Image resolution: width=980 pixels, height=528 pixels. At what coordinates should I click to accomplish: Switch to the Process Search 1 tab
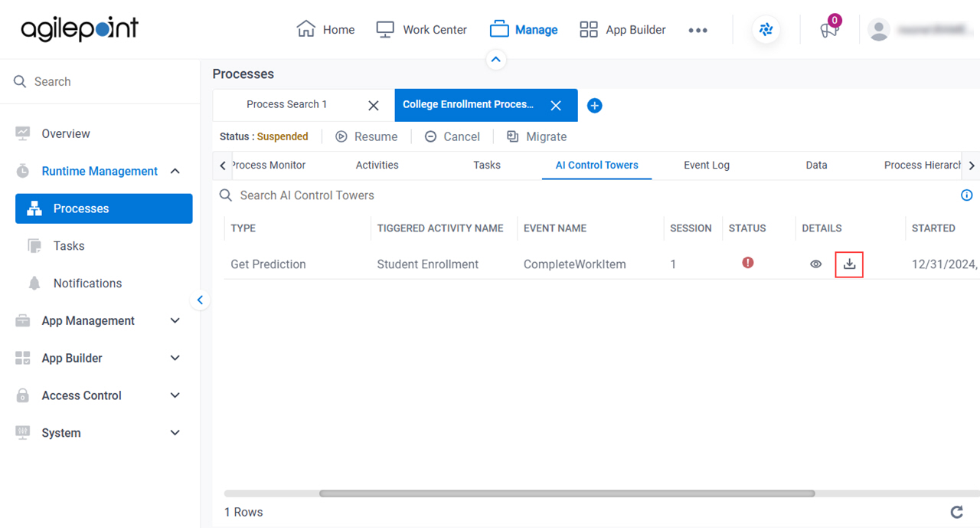point(287,104)
